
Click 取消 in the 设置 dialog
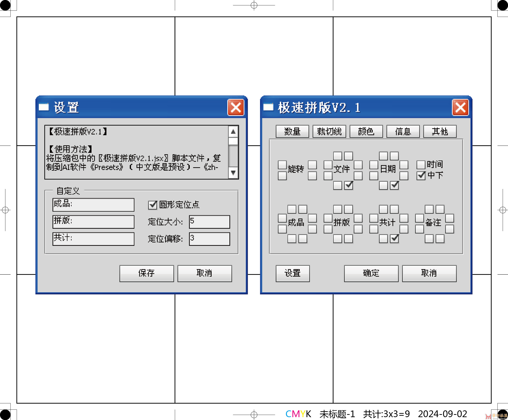coord(205,273)
